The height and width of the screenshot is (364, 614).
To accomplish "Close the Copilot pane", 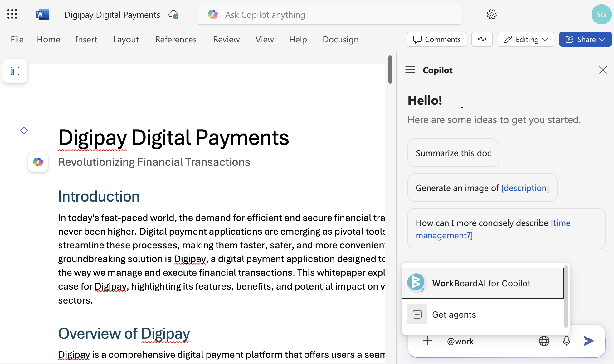I will tap(603, 70).
